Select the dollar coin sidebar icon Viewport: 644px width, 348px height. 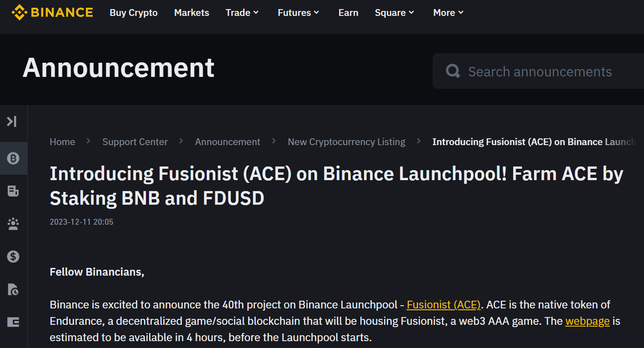coord(13,256)
